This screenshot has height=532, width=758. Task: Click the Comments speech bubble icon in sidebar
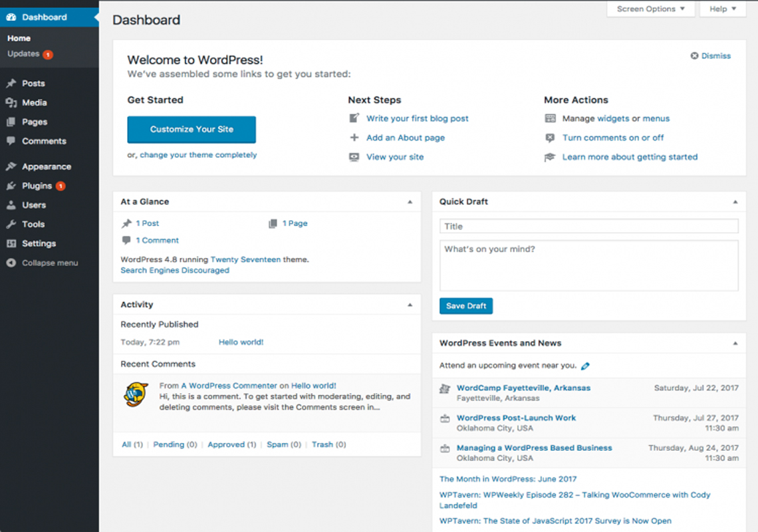click(11, 141)
